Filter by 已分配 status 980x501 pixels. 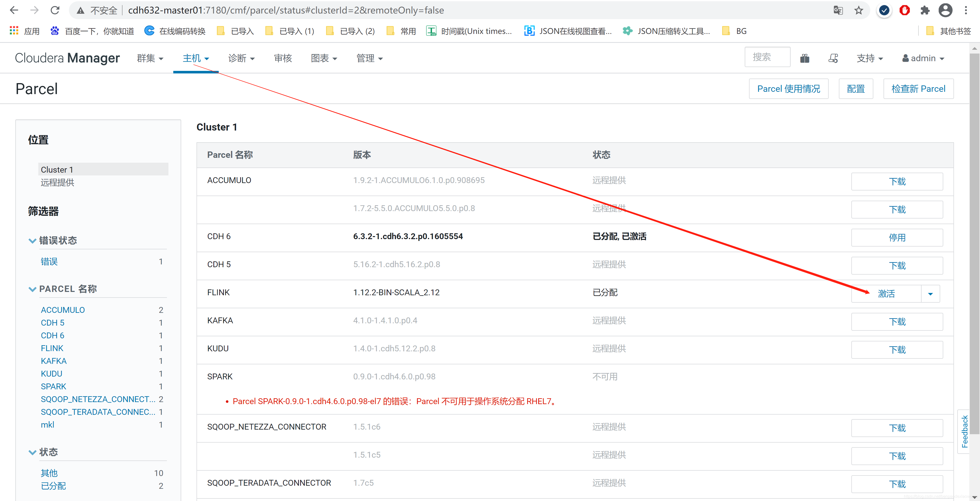pos(53,486)
